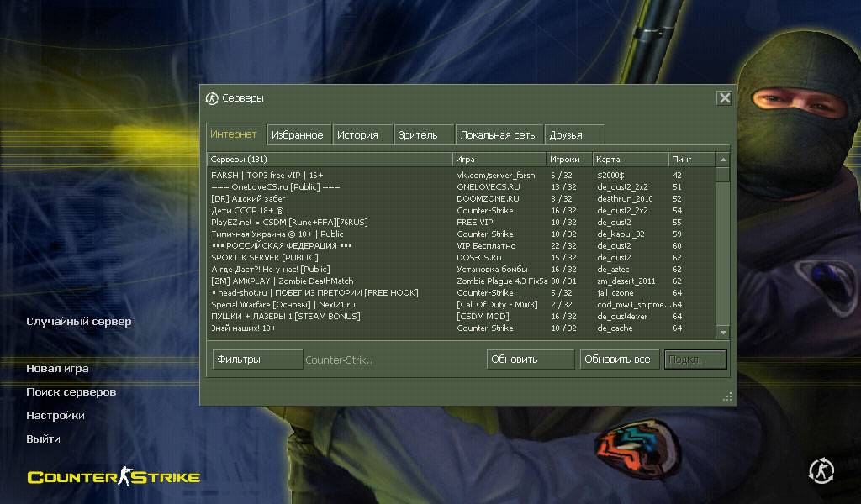Sort servers by the Игра column
The height and width of the screenshot is (504, 861).
[499, 160]
